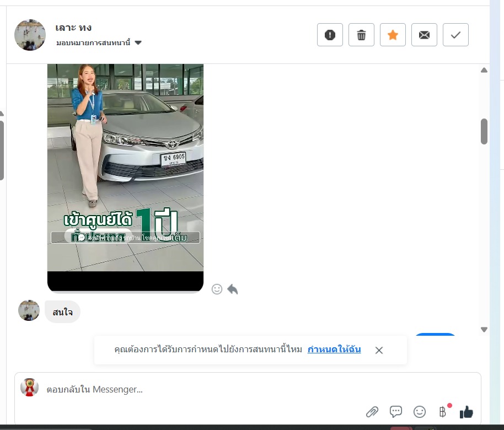
Task: Mark conversation done with checkmark button
Action: 455,35
